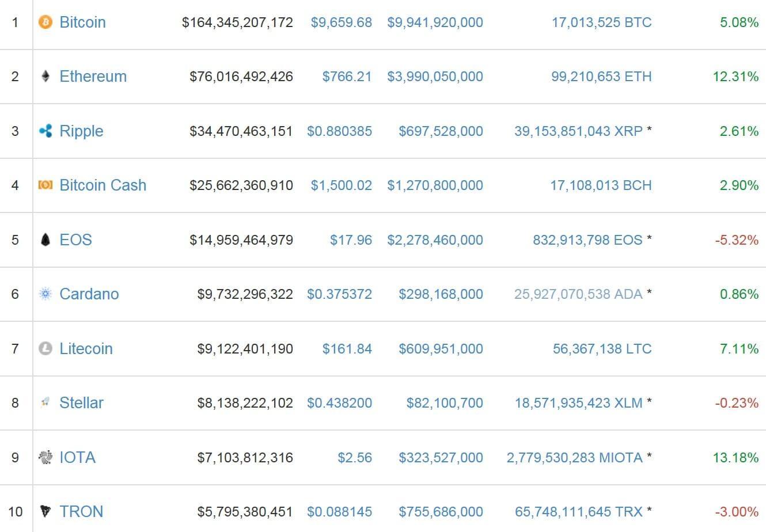Open the Bitcoin name link
766x532 pixels.
(82, 22)
